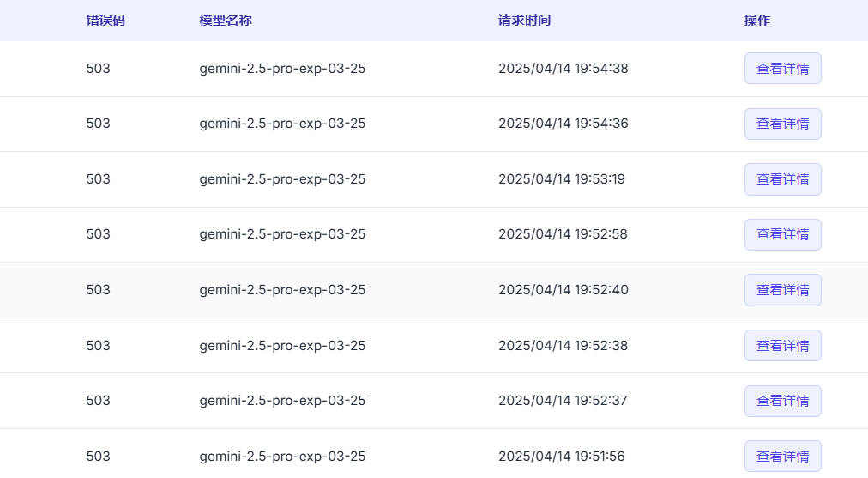Image resolution: width=868 pixels, height=478 pixels.
Task: View details for the 19:52:38 entry
Action: 783,345
